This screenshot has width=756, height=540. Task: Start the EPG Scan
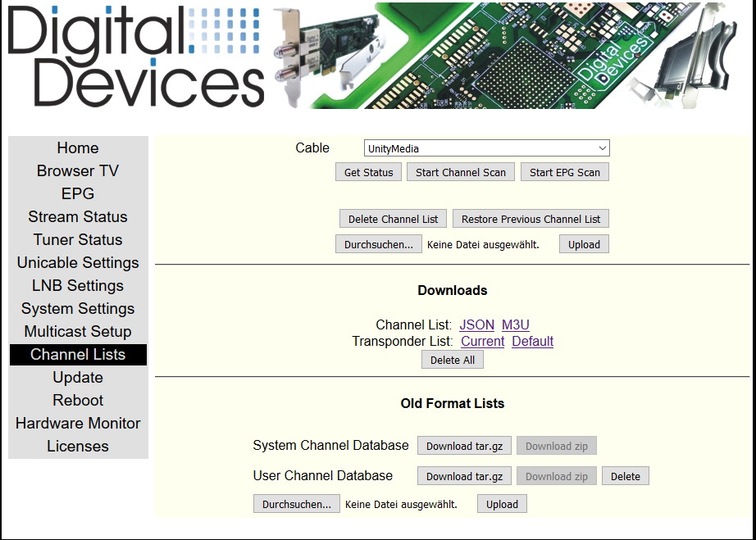click(x=565, y=172)
